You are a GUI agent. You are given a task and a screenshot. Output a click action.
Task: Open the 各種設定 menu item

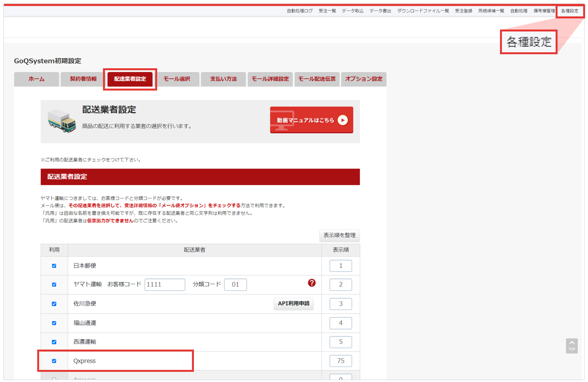[x=571, y=9]
